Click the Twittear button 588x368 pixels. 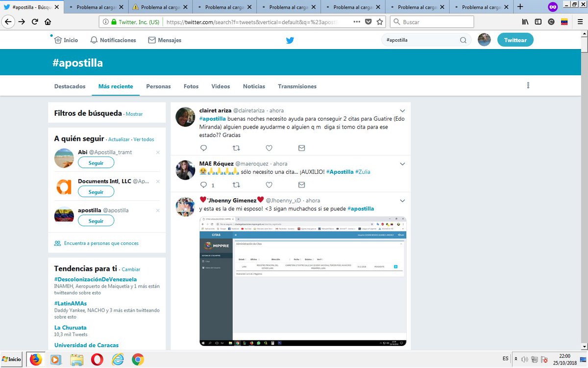point(515,40)
